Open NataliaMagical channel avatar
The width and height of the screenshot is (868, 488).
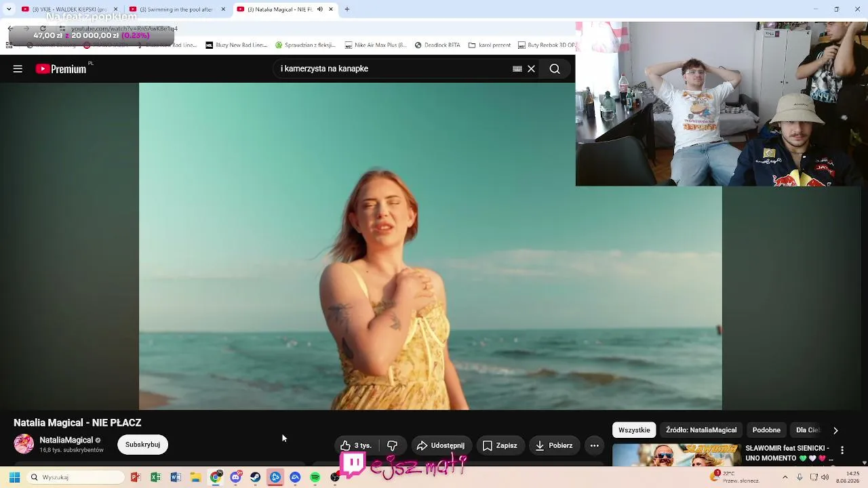[24, 444]
